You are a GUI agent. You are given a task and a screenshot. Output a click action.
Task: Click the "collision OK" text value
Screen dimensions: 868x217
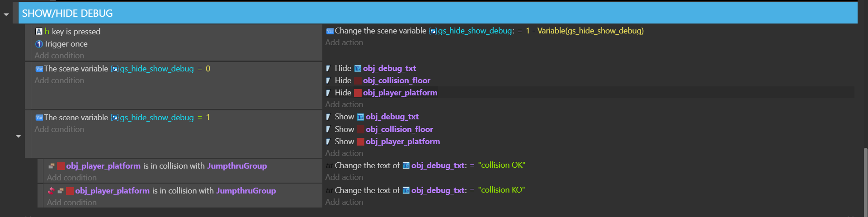click(x=502, y=165)
